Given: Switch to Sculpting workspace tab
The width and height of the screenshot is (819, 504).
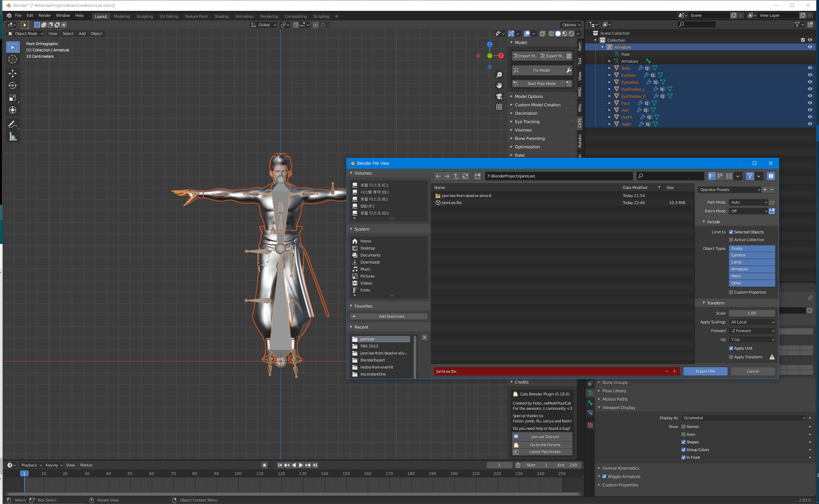Looking at the screenshot, I should 145,16.
